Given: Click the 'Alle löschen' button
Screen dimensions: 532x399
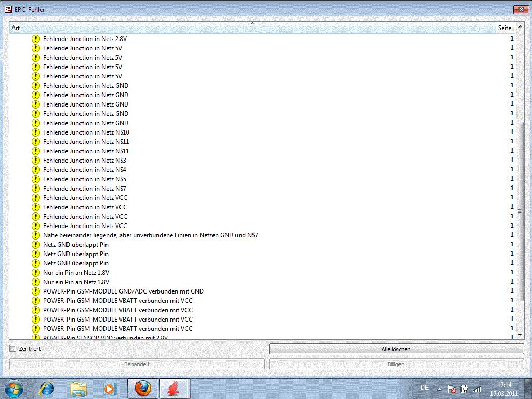Looking at the screenshot, I should pyautogui.click(x=396, y=349).
